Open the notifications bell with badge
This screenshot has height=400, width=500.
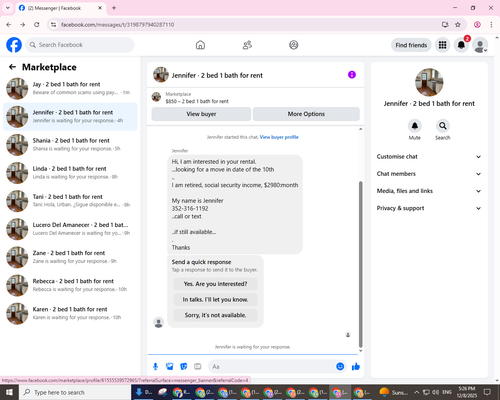(461, 45)
